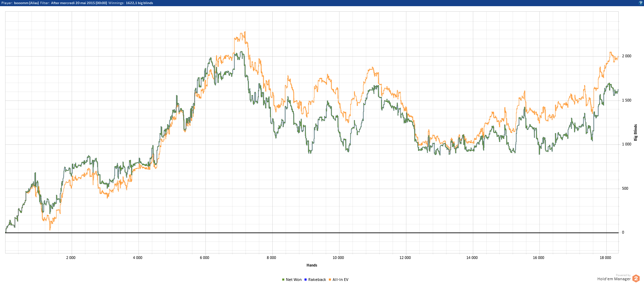Click the "4 000" hands axis label
The height and width of the screenshot is (284, 644).
point(138,258)
